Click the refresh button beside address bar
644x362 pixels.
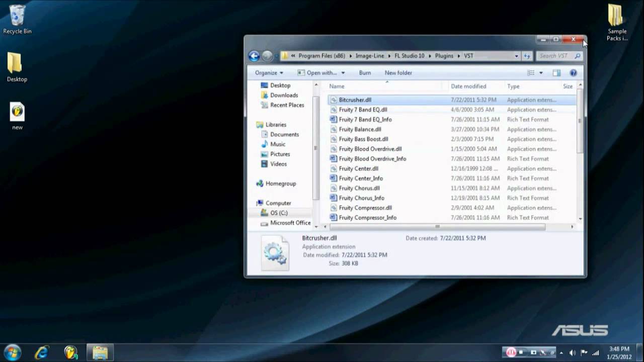(x=527, y=56)
